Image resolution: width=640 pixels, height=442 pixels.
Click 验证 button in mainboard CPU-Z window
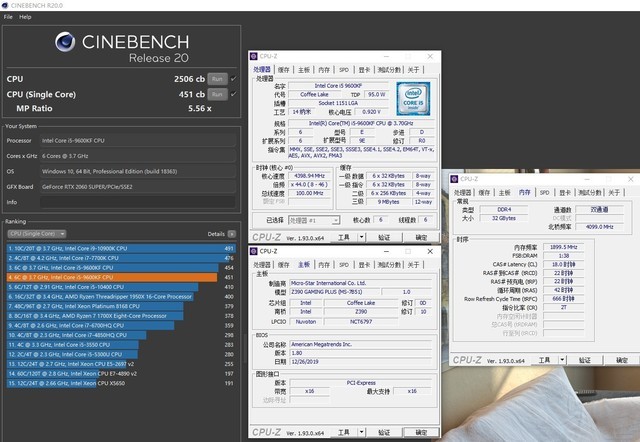tap(384, 432)
